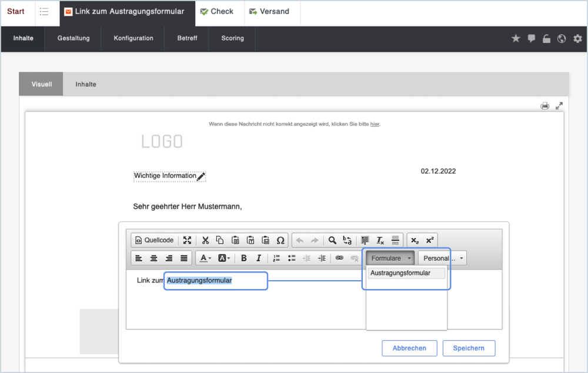Insert a numbered list
Viewport: 588px width, 373px height.
coord(276,258)
